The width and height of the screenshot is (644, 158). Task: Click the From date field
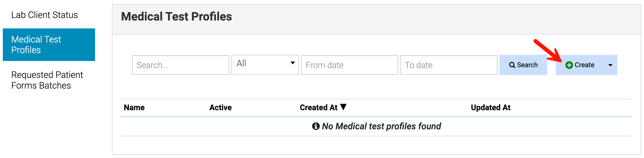point(349,65)
